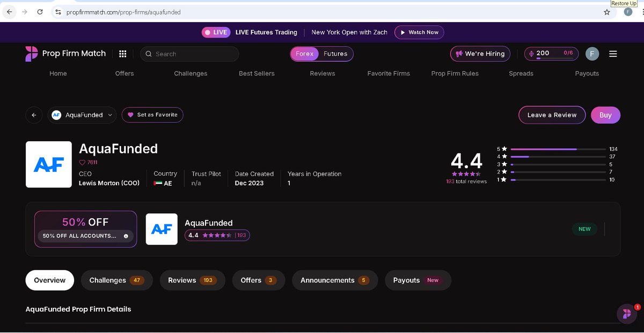
Task: Click New York Open with Zach text
Action: pyautogui.click(x=349, y=32)
